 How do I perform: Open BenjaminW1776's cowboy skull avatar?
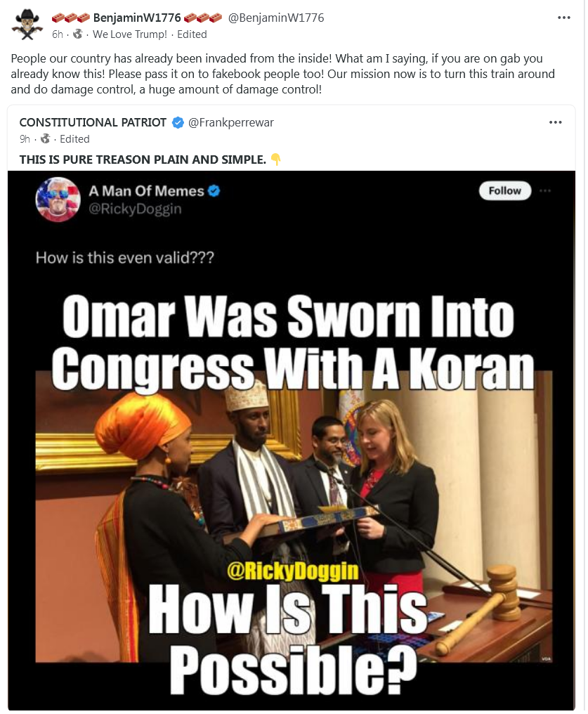click(x=27, y=25)
